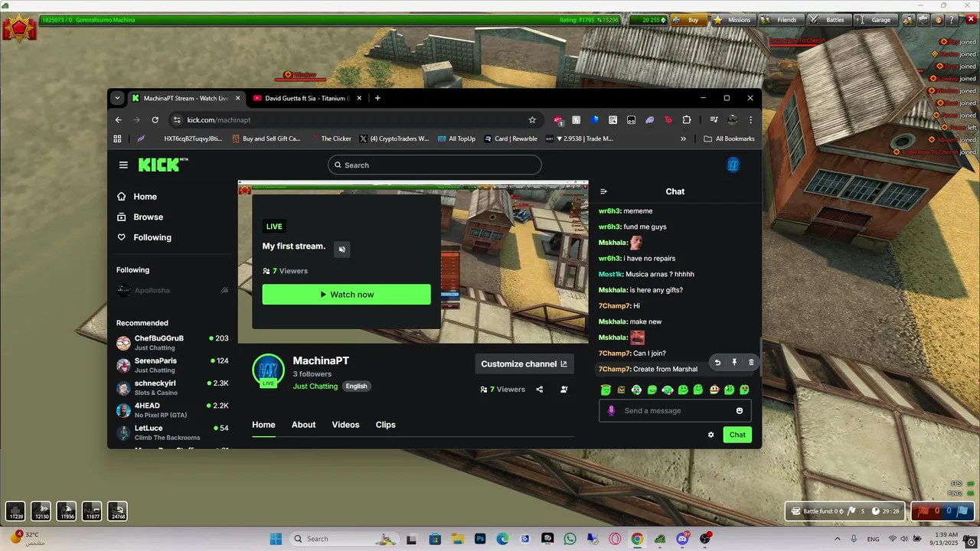Screen dimensions: 980x551
Task: Click the user icon beside share
Action: (x=564, y=390)
